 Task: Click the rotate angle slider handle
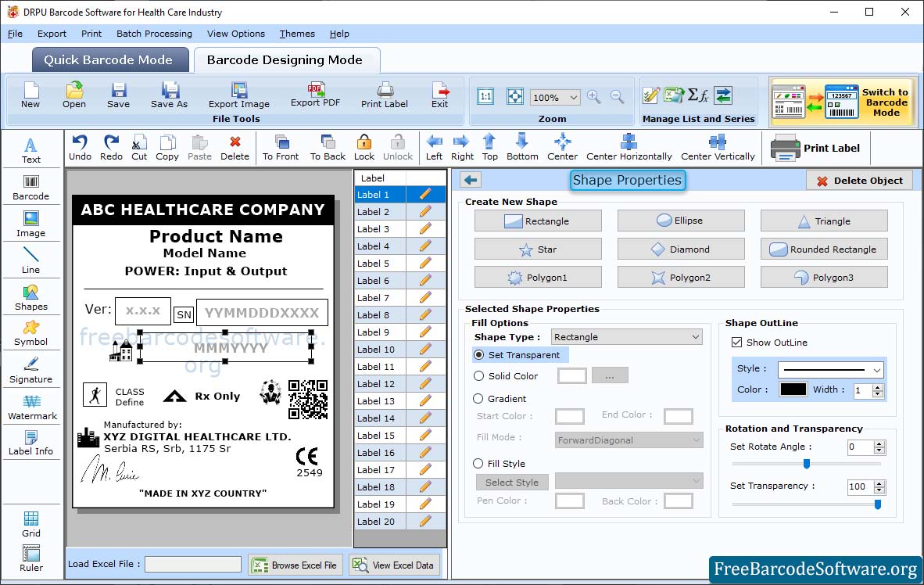tap(807, 464)
